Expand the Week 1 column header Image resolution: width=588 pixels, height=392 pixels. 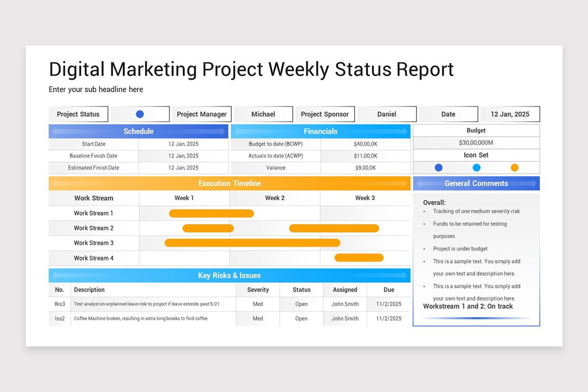(x=184, y=198)
